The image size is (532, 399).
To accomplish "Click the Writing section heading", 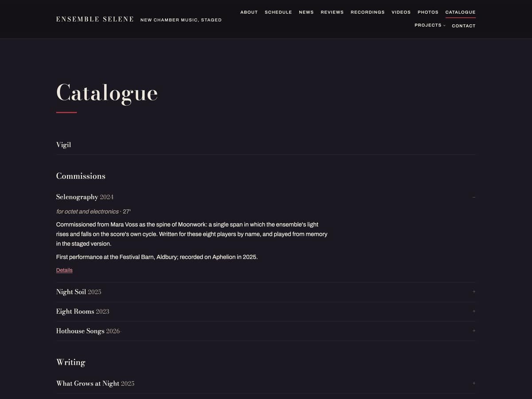I will [70, 362].
